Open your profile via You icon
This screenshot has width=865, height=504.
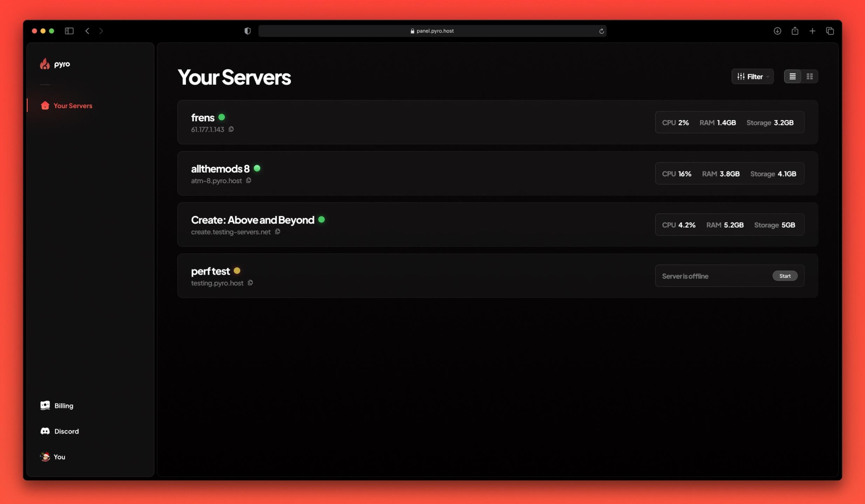tap(45, 457)
